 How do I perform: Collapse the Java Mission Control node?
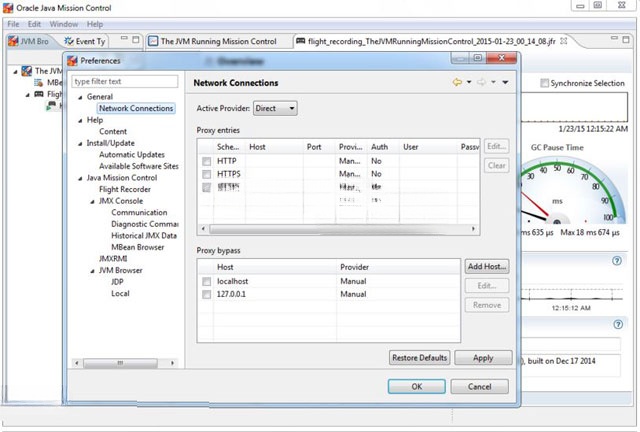(80, 178)
